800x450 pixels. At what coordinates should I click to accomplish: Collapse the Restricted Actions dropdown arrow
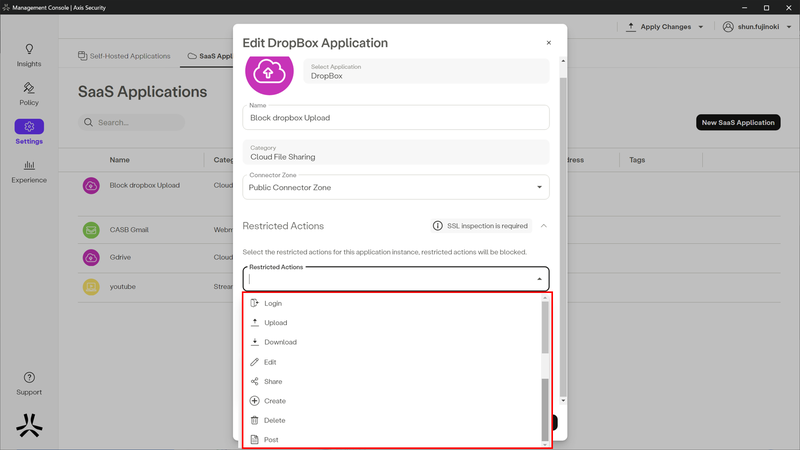(x=539, y=279)
